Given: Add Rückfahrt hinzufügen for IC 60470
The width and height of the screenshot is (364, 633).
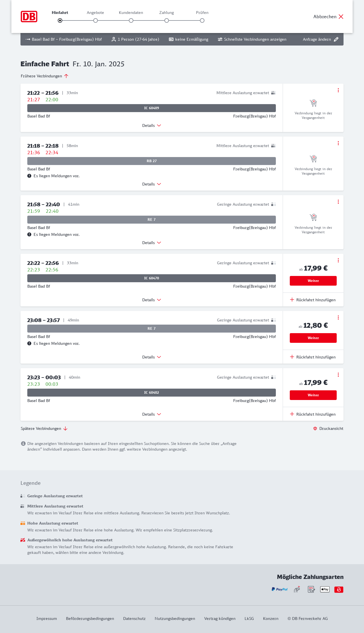Looking at the screenshot, I should pos(313,300).
